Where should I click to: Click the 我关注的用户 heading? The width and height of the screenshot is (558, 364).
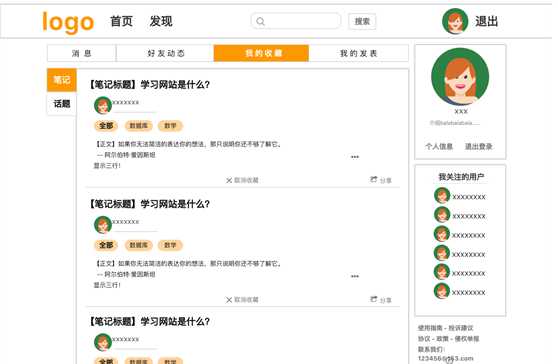(461, 177)
